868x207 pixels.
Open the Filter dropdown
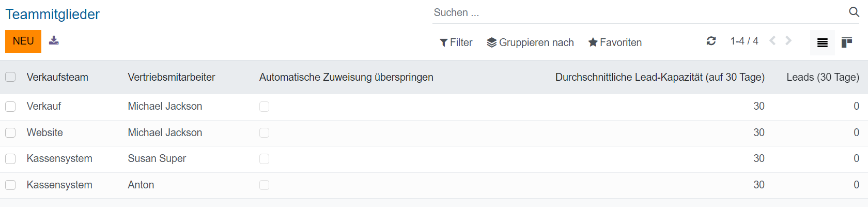456,42
